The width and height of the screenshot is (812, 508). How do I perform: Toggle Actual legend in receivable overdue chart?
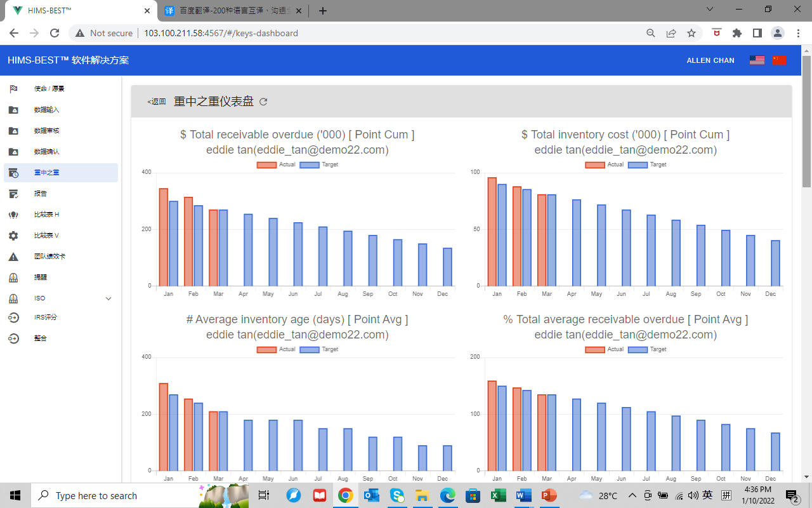click(276, 165)
